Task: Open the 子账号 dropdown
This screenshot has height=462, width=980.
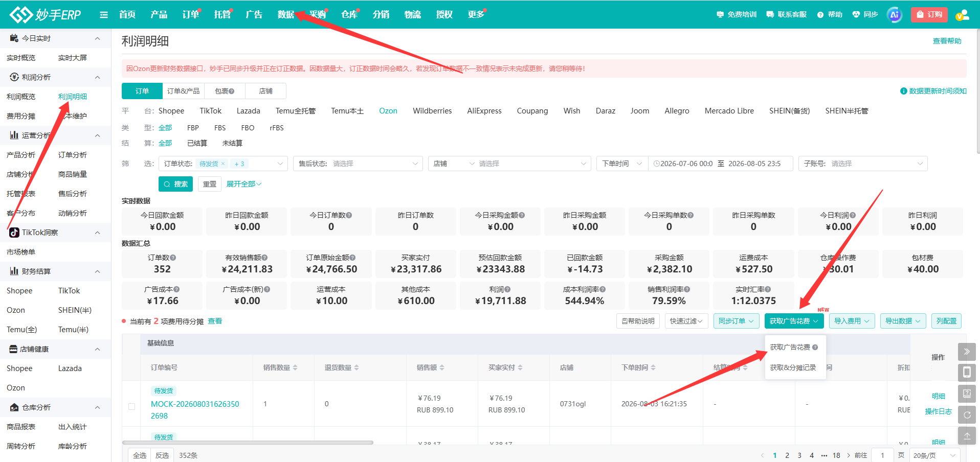Action: 863,164
